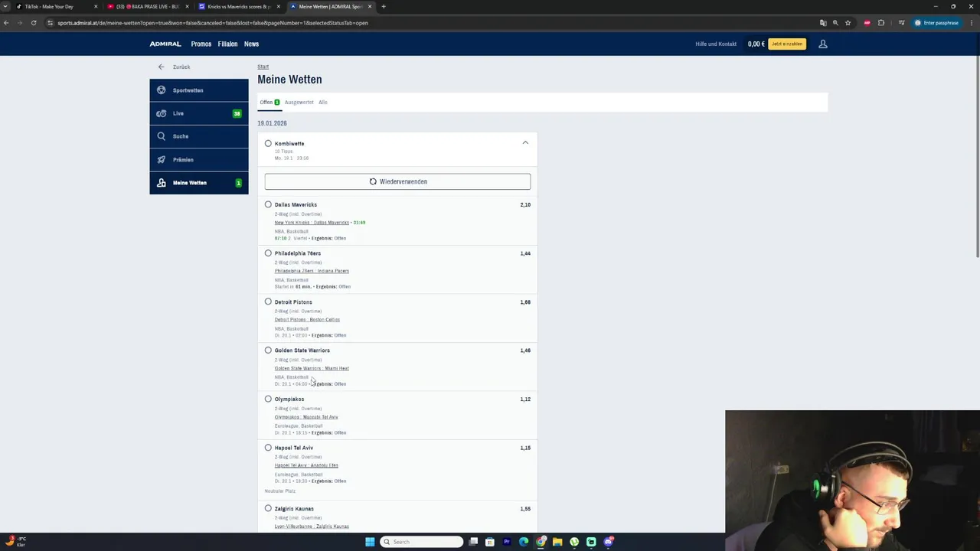Select the Dallas Mavericks bet circle
Screen dimensions: 980x551
tap(268, 204)
